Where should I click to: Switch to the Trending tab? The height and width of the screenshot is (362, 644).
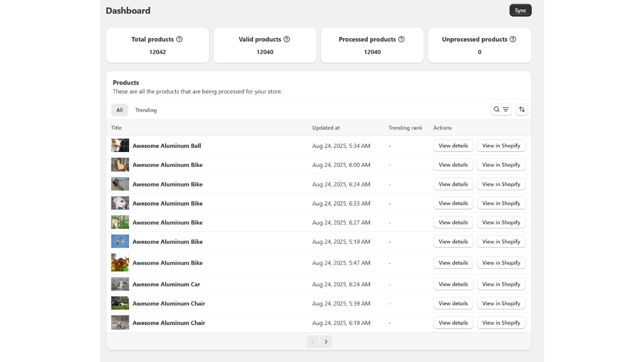pyautogui.click(x=146, y=110)
